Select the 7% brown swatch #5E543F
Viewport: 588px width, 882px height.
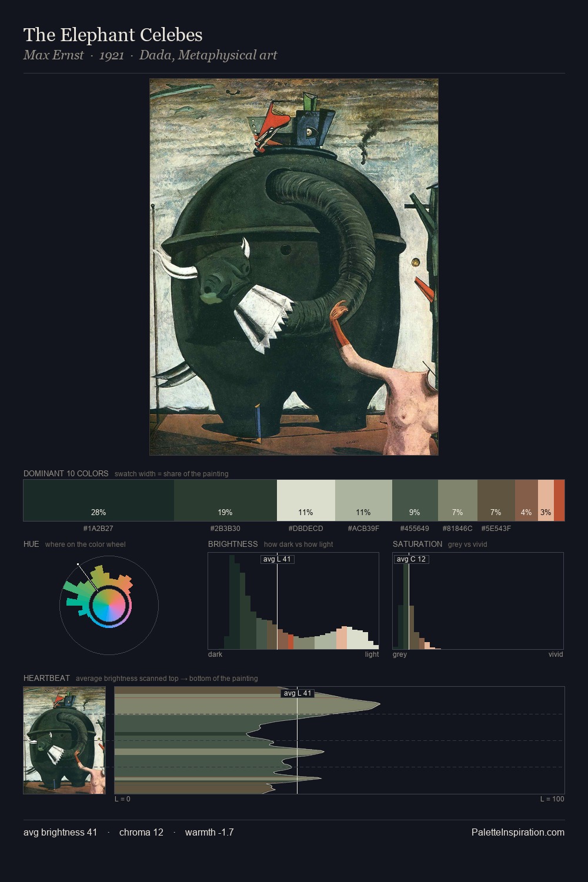(x=496, y=500)
